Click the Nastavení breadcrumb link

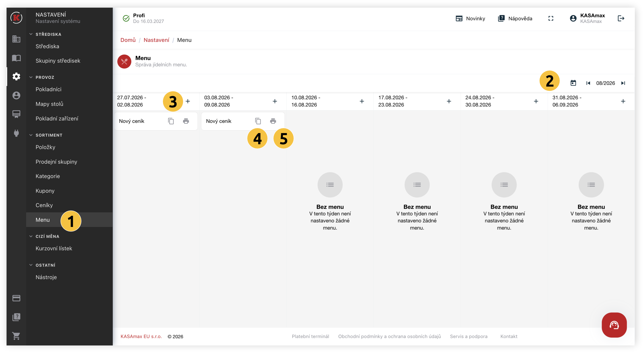(156, 40)
